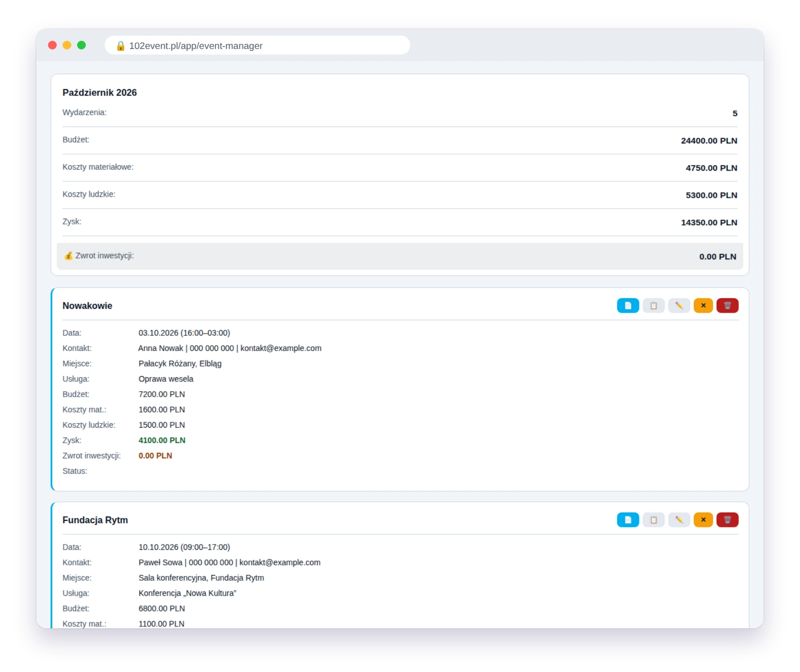Viewport: 800px width, 672px height.
Task: Click the clipboard icon for Fundacja Rytm
Action: point(654,520)
